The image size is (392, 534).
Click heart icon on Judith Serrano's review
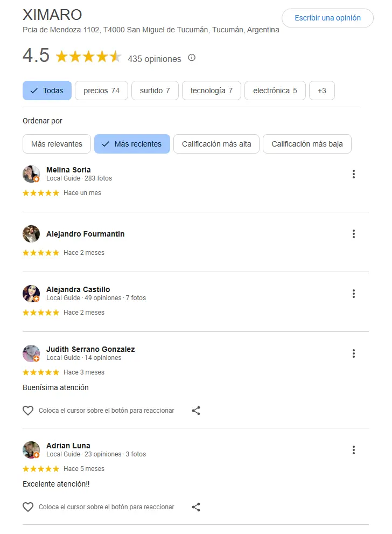[28, 411]
